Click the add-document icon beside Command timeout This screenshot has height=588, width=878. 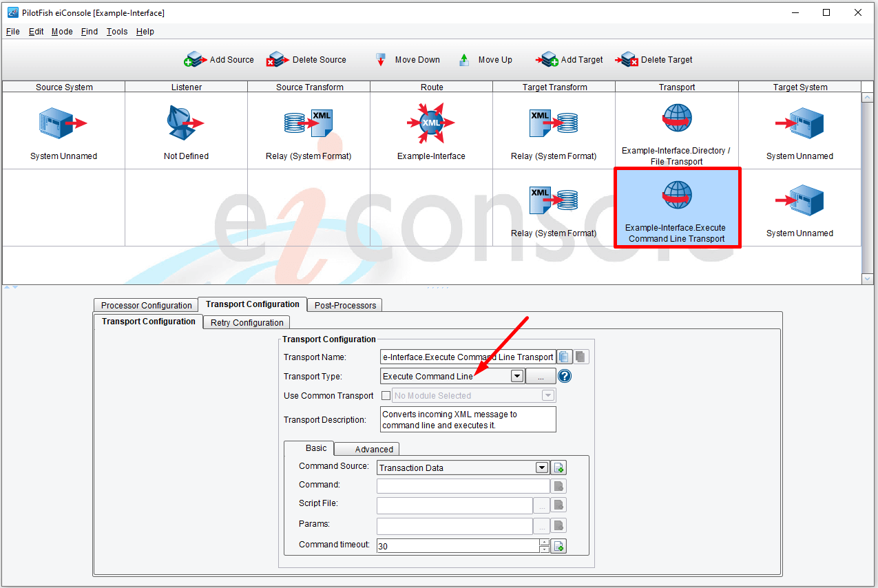pos(559,546)
